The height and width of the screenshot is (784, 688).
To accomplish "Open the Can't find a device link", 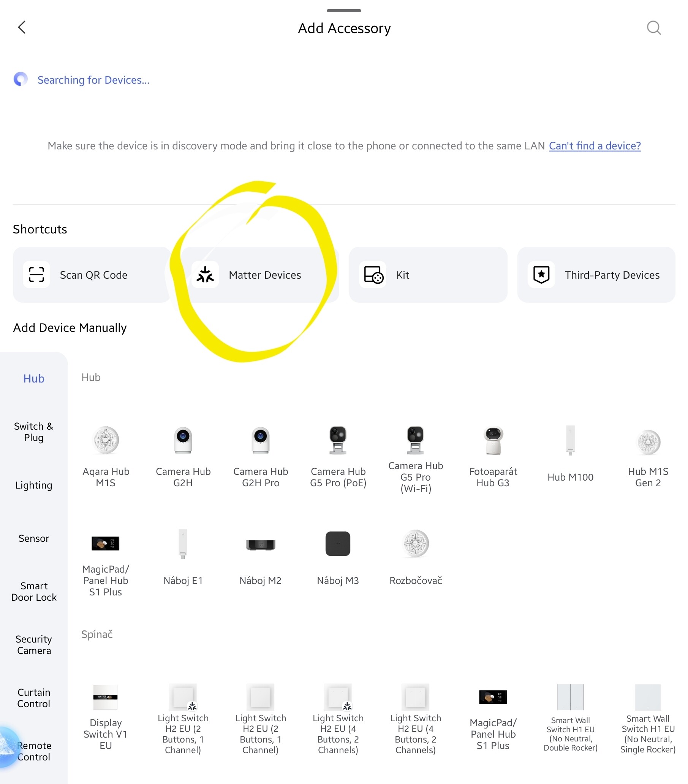I will 594,146.
